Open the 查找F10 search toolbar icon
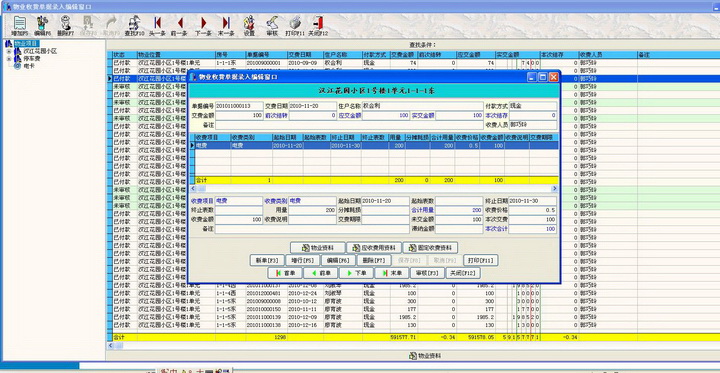This screenshot has height=373, width=720. click(135, 26)
